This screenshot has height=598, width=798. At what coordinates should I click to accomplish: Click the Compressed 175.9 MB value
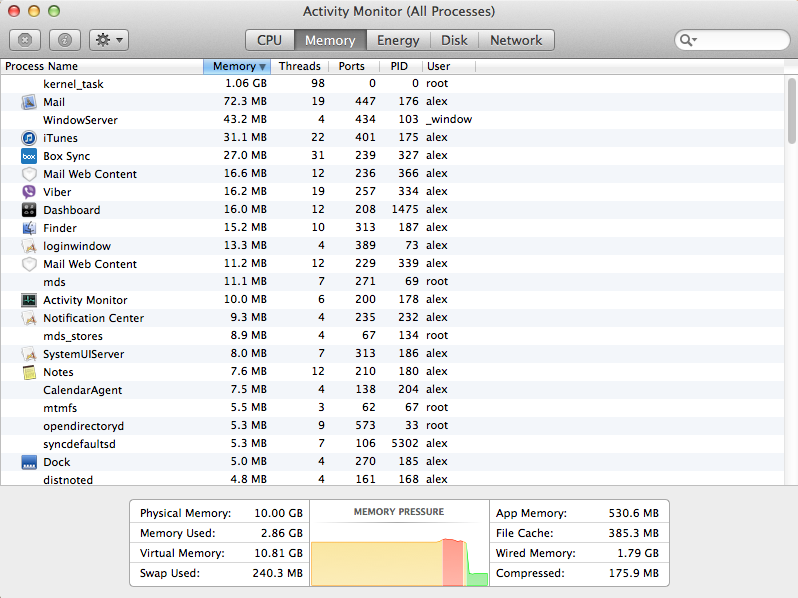click(x=634, y=573)
